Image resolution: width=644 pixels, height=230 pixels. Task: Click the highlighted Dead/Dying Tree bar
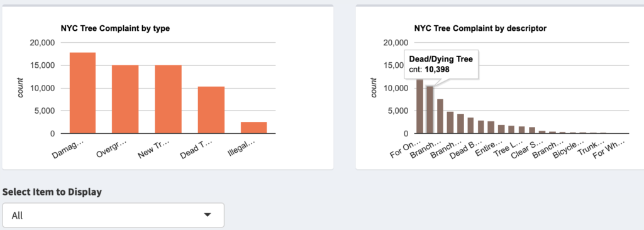point(430,110)
